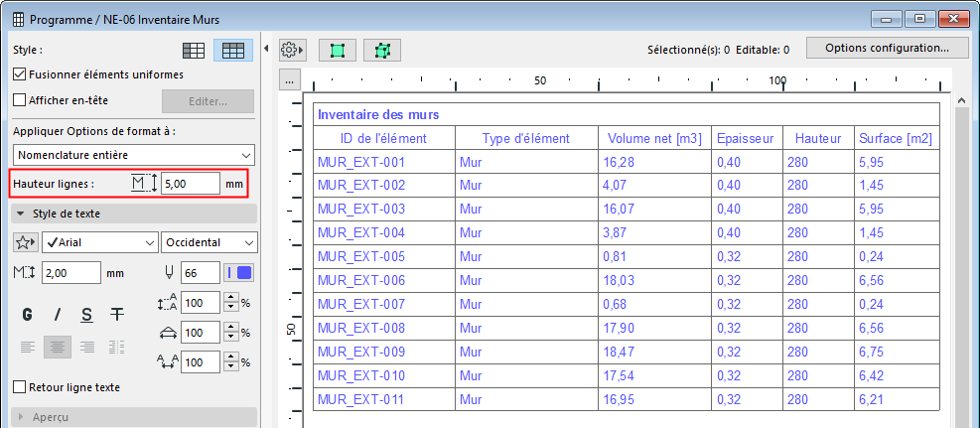Click the MUR_EXT-001 cell
The height and width of the screenshot is (428, 980).
click(x=383, y=162)
